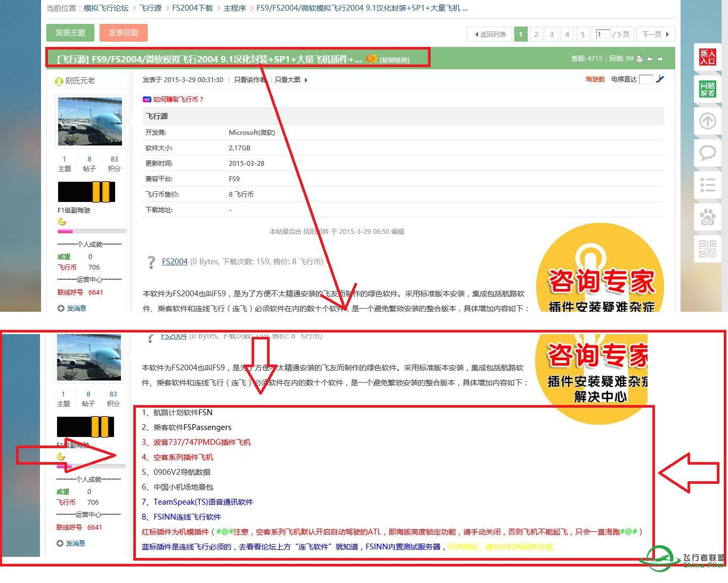The height and width of the screenshot is (583, 728).
Task: Focus the page number input field
Action: (x=603, y=34)
